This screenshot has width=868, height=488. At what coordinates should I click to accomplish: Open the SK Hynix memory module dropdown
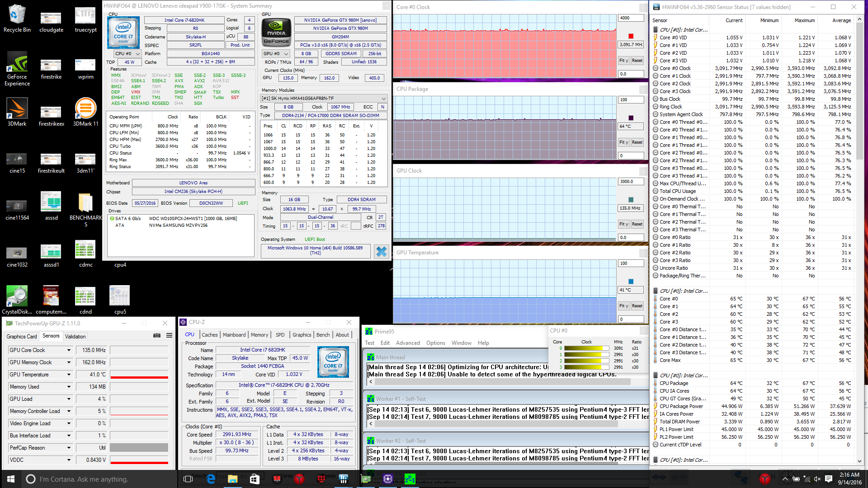[383, 99]
